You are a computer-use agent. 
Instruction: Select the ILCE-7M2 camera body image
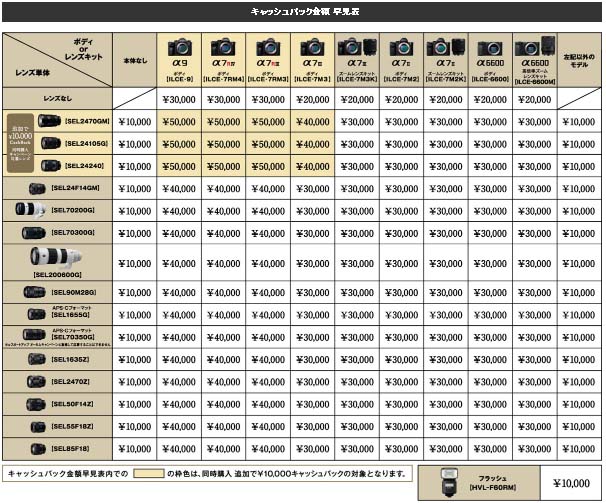pyautogui.click(x=402, y=47)
